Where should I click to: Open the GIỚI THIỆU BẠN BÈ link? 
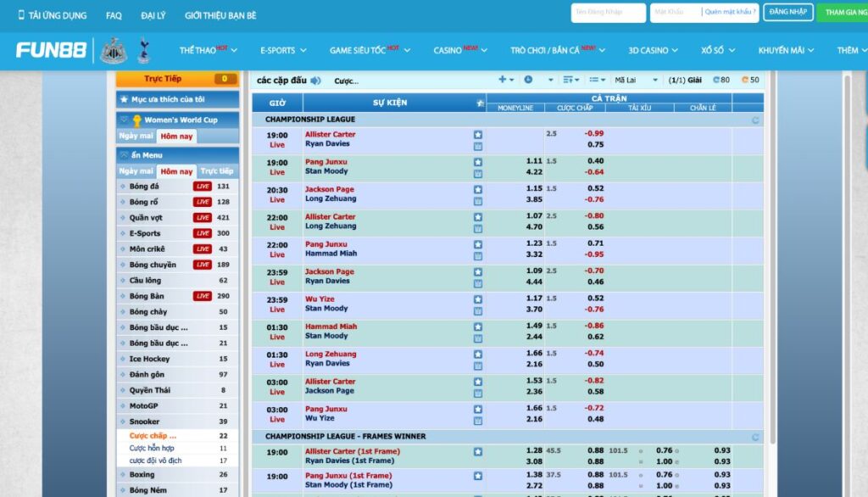220,15
